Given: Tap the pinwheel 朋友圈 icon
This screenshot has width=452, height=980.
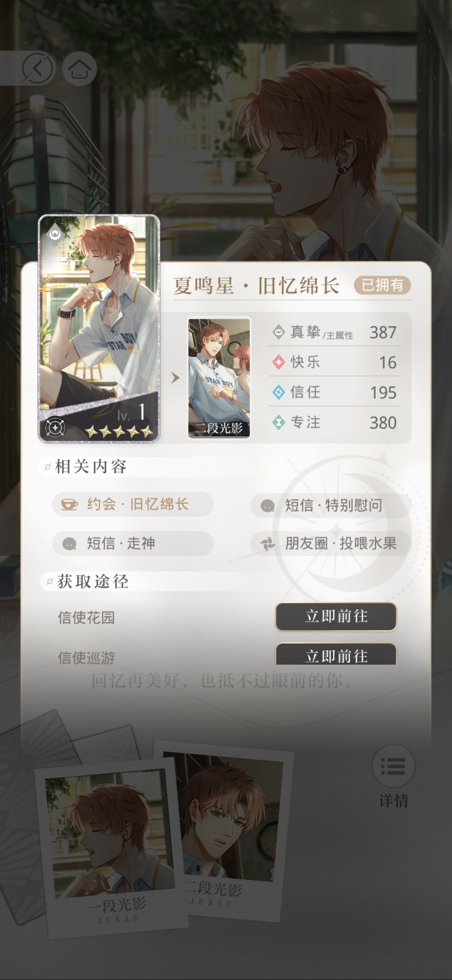Looking at the screenshot, I should coord(267,544).
